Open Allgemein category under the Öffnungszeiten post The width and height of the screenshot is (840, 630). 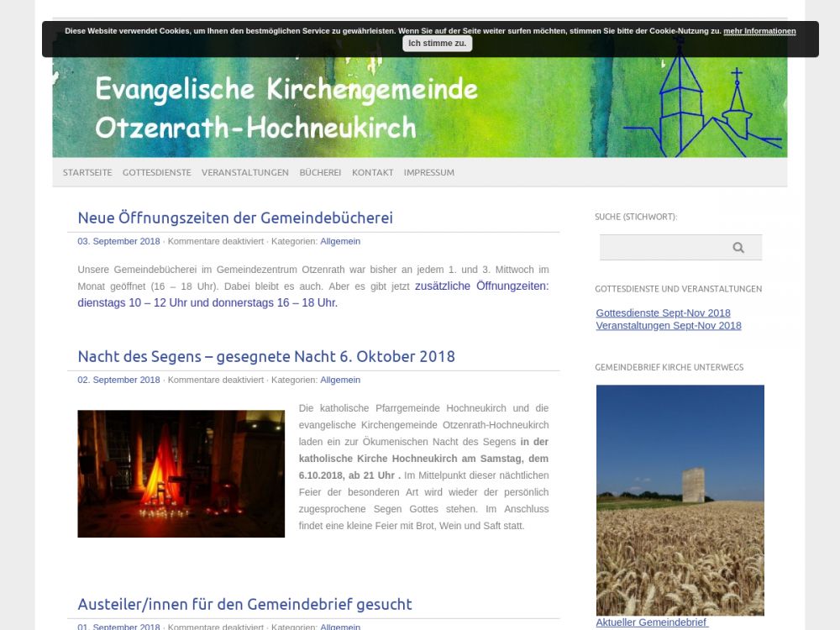[340, 241]
